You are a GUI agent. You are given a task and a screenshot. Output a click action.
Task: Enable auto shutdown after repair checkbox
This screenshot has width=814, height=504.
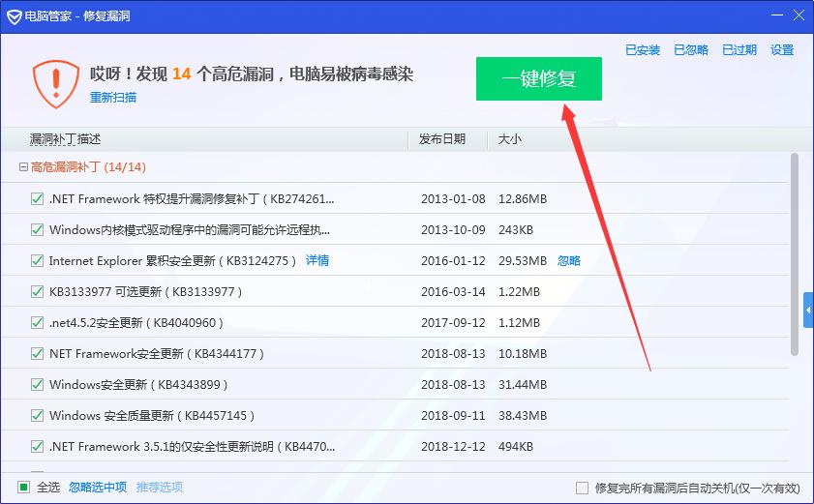tap(582, 488)
